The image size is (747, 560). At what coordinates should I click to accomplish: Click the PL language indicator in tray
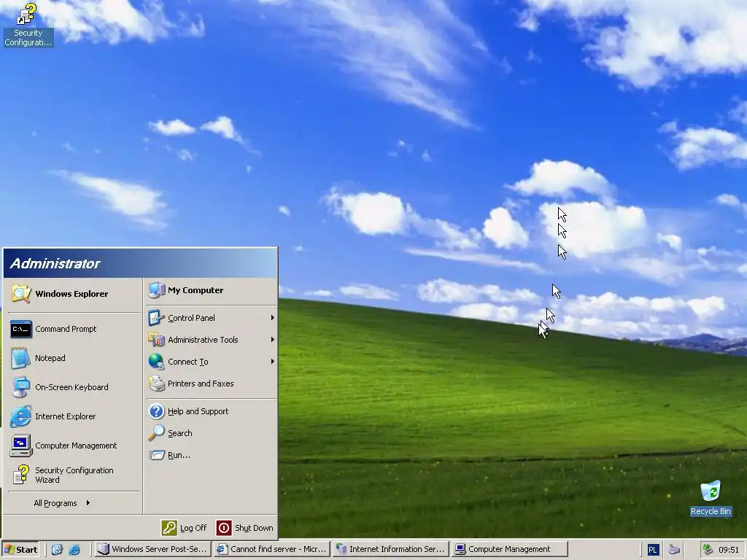click(653, 550)
